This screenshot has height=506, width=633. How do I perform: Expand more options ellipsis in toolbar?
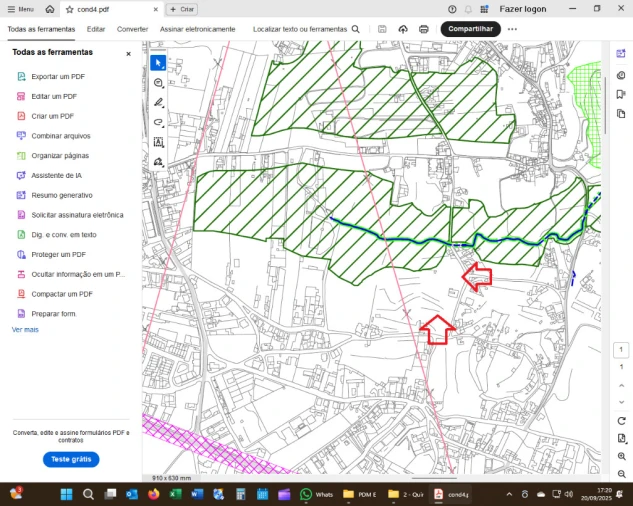pyautogui.click(x=512, y=30)
